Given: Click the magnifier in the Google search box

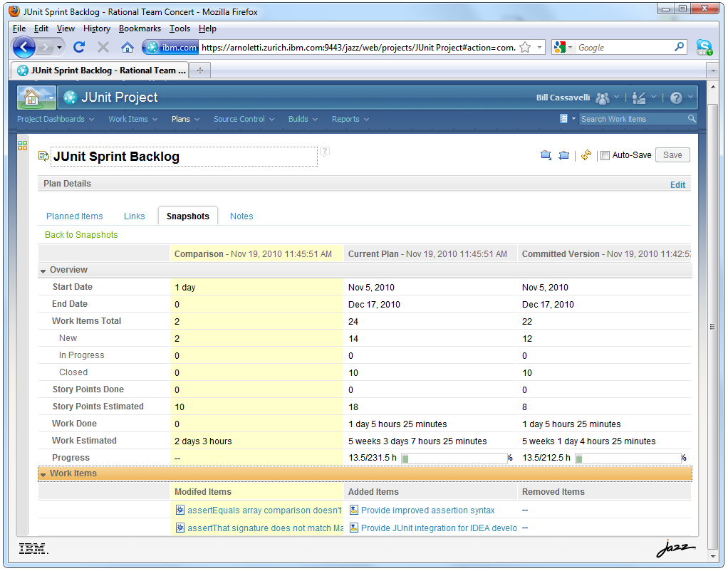Looking at the screenshot, I should point(680,47).
